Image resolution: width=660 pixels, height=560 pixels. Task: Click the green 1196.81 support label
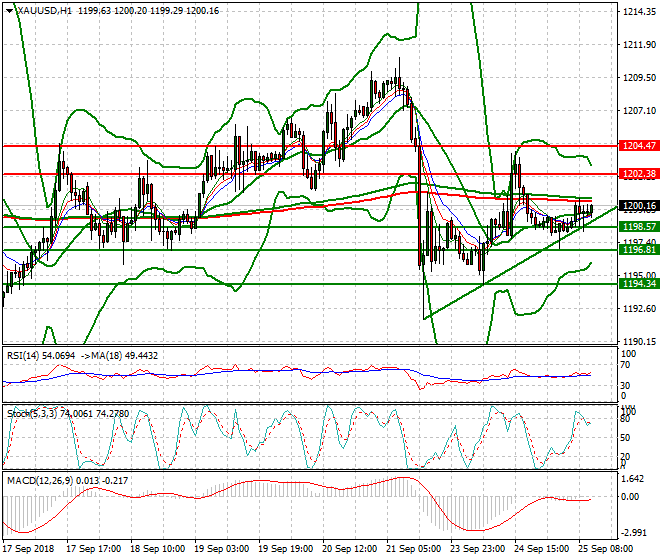click(639, 250)
